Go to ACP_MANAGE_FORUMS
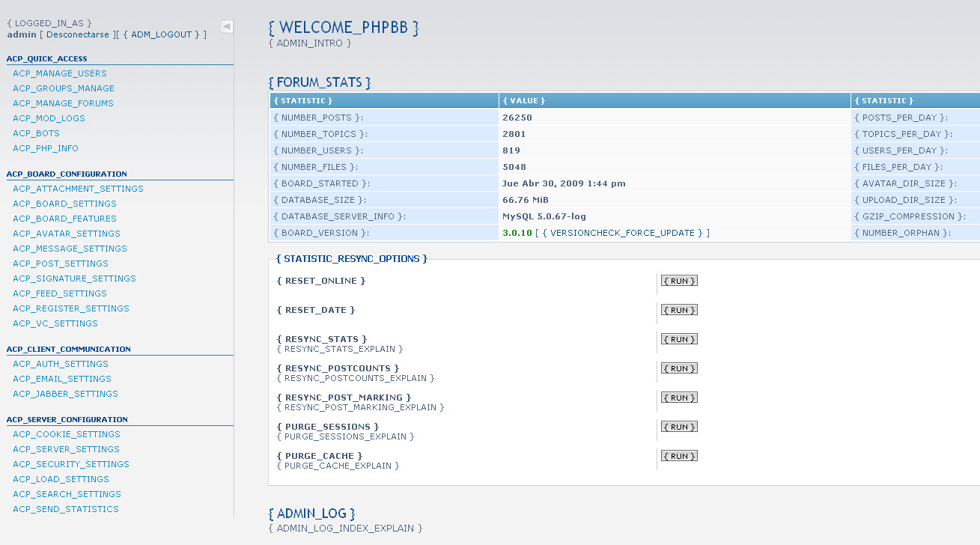The height and width of the screenshot is (545, 980). [x=63, y=103]
